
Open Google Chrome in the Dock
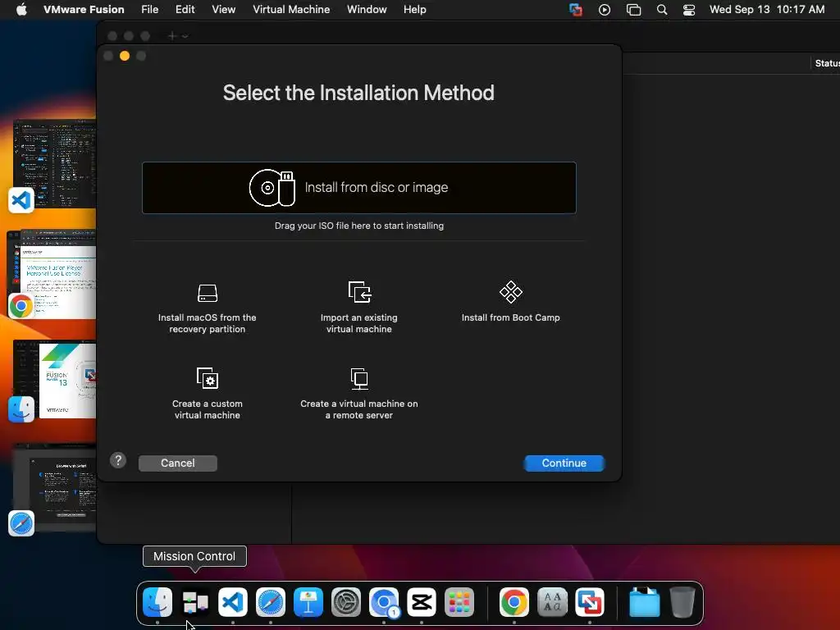coord(514,602)
